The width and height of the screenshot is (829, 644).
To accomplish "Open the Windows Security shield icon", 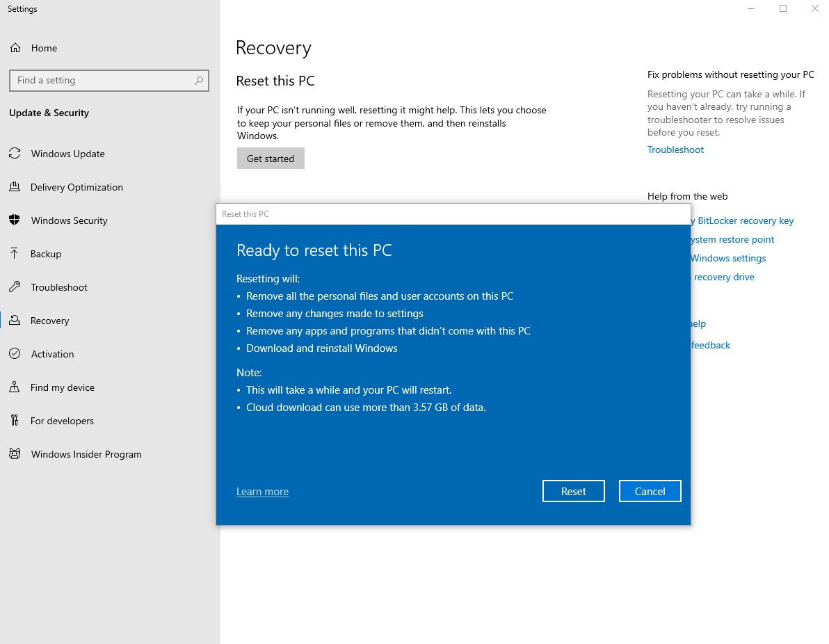I will 15,220.
